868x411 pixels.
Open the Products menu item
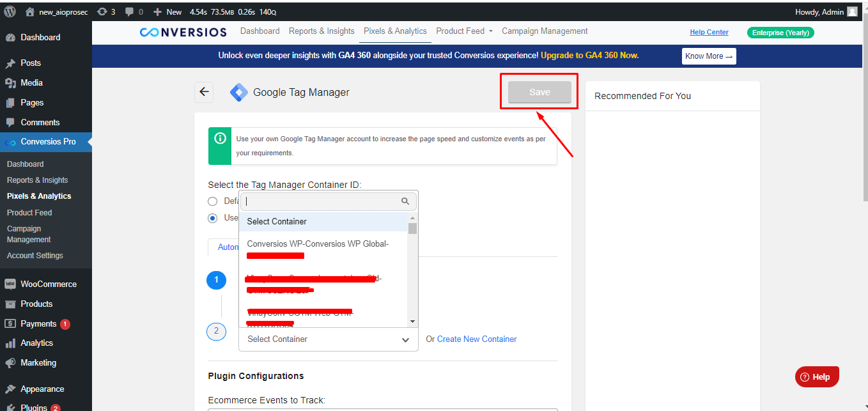[36, 304]
